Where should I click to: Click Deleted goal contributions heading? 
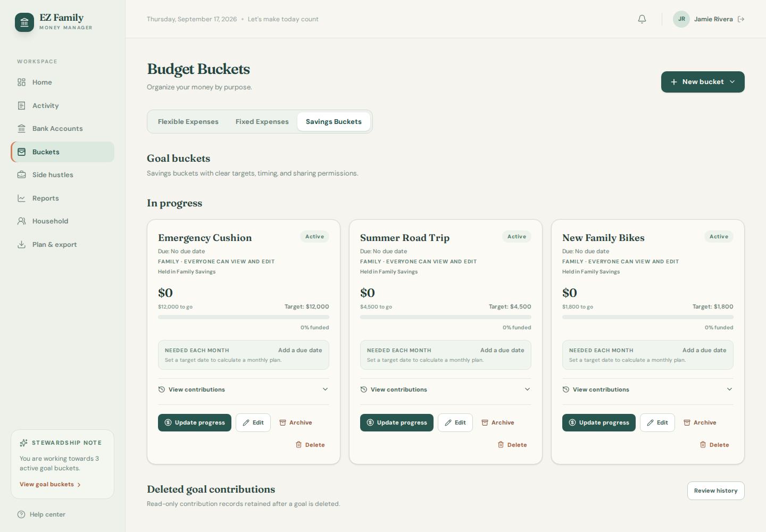[x=211, y=489]
